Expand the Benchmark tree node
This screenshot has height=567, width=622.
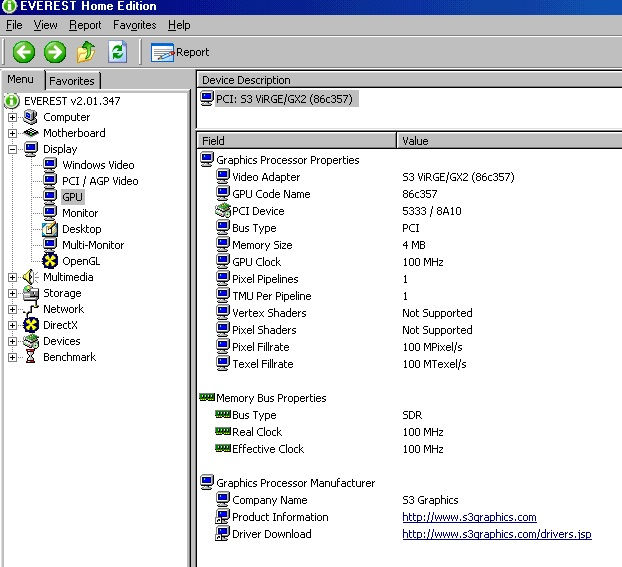coord(12,357)
